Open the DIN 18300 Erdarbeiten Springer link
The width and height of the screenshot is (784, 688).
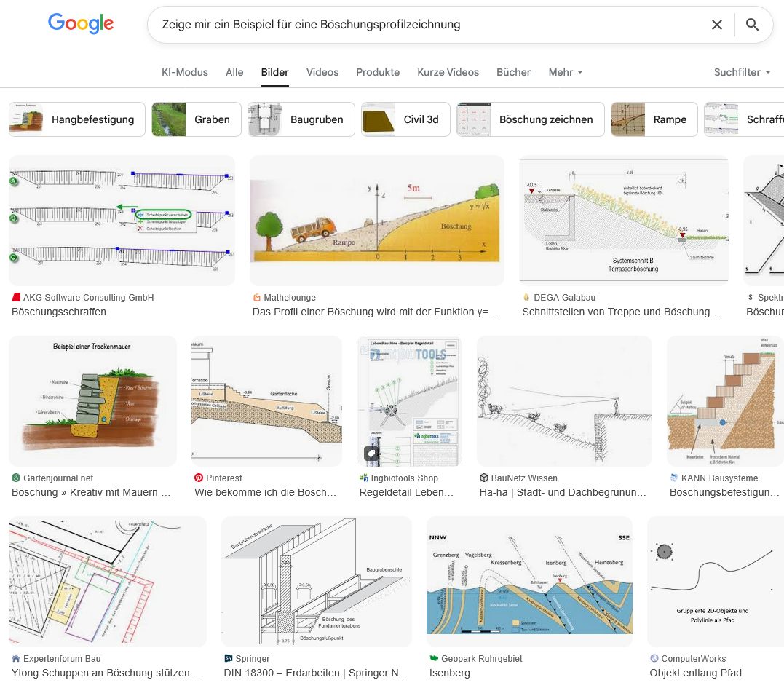point(316,673)
